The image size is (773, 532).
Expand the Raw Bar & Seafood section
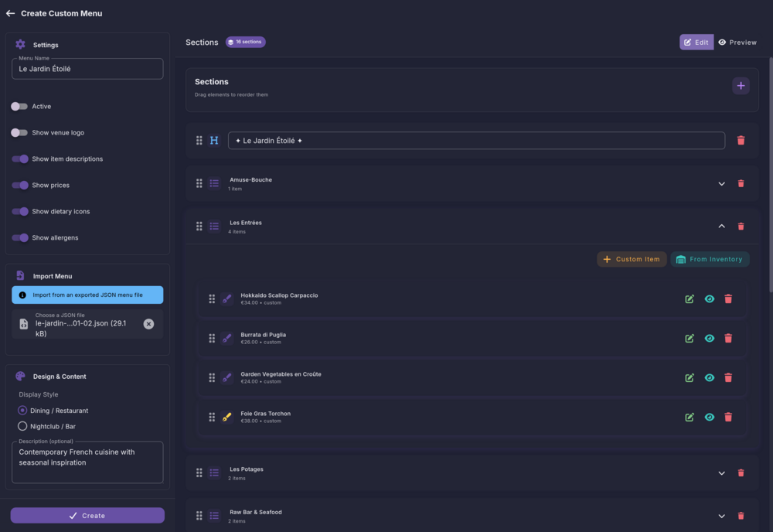coord(721,515)
